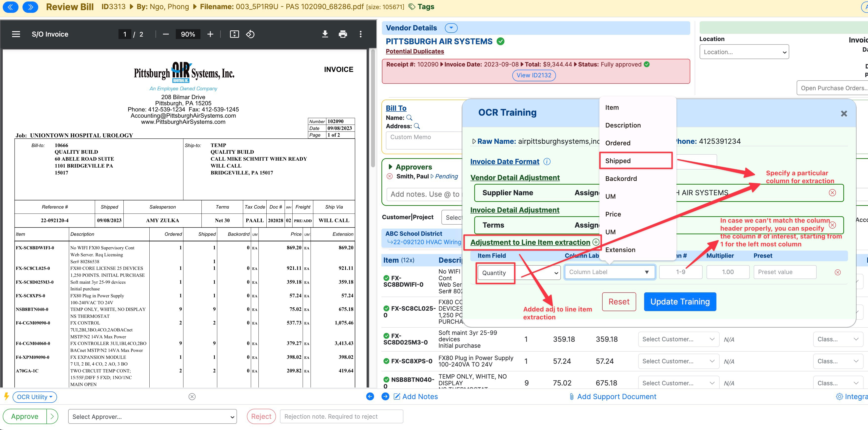
Task: Reset the OCR training form
Action: (619, 301)
